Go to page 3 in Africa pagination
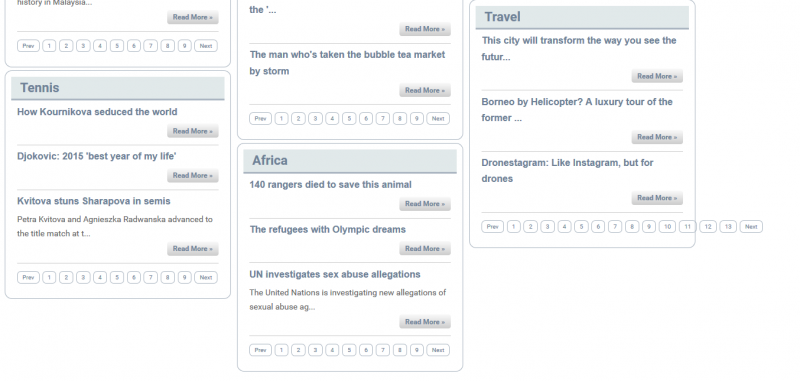This screenshot has height=381, width=800. tap(315, 350)
